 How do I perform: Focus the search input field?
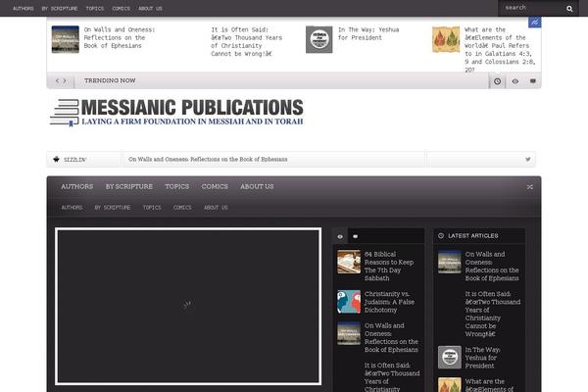532,8
